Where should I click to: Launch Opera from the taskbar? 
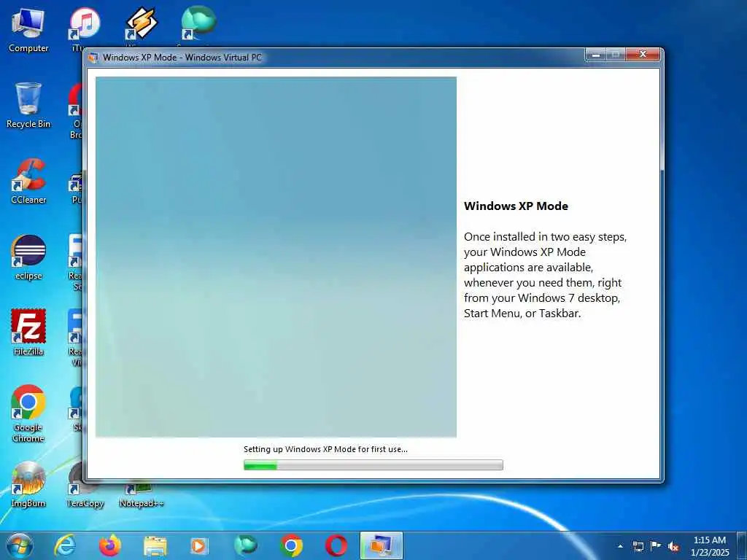336,545
